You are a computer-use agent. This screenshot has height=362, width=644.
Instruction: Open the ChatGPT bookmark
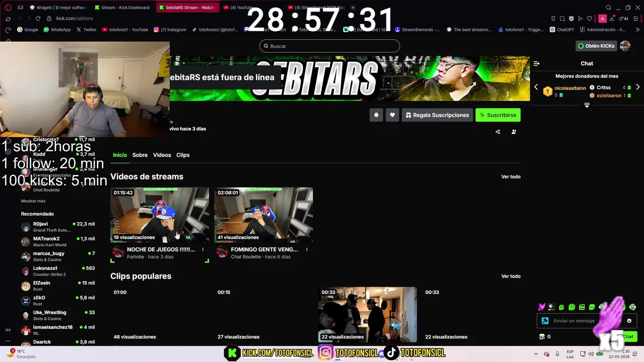[562, 30]
